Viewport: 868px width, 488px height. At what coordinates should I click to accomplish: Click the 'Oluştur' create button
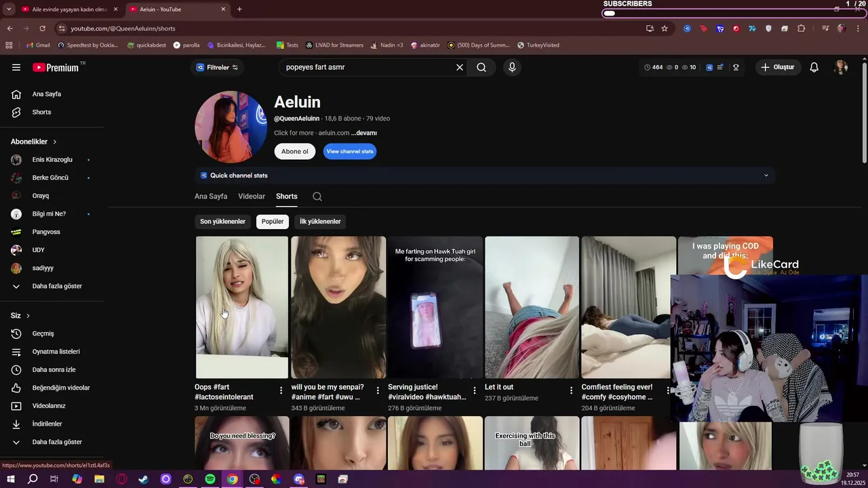tap(778, 67)
